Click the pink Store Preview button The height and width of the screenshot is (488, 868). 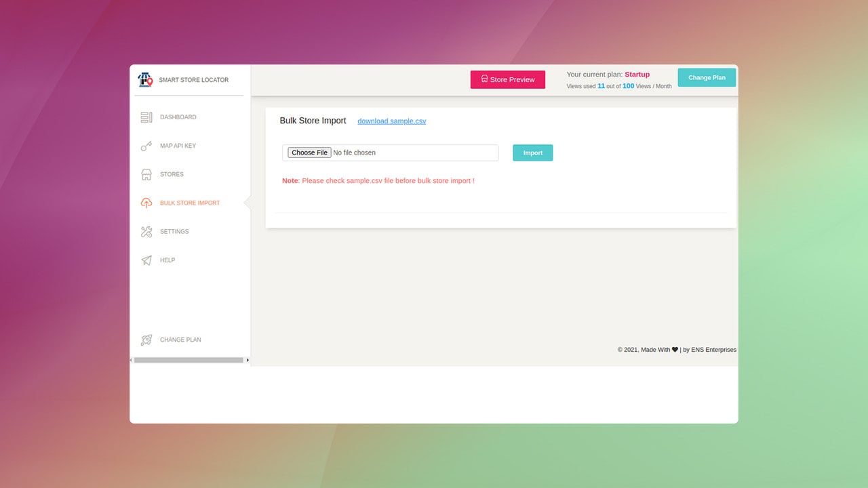coord(508,79)
